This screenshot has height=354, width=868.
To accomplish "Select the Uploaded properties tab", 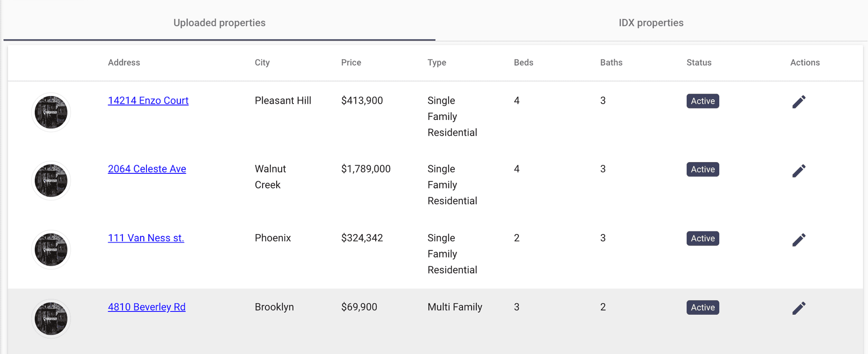I will (x=219, y=23).
